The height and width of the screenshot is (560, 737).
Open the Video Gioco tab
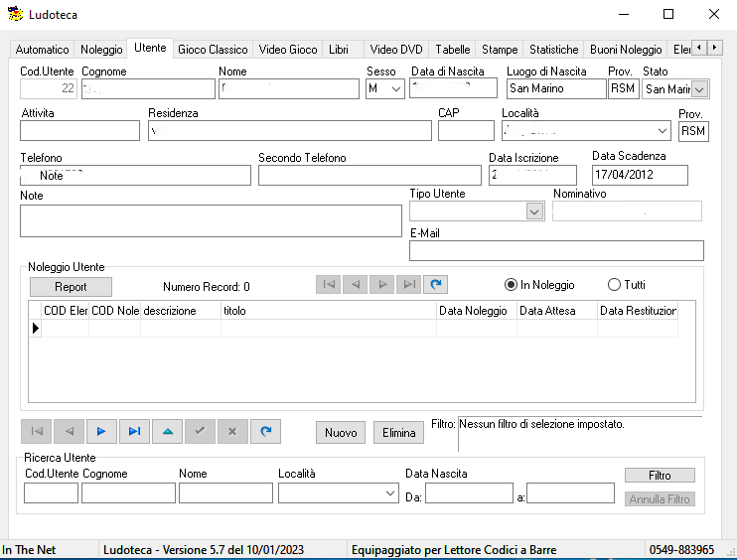click(x=288, y=50)
